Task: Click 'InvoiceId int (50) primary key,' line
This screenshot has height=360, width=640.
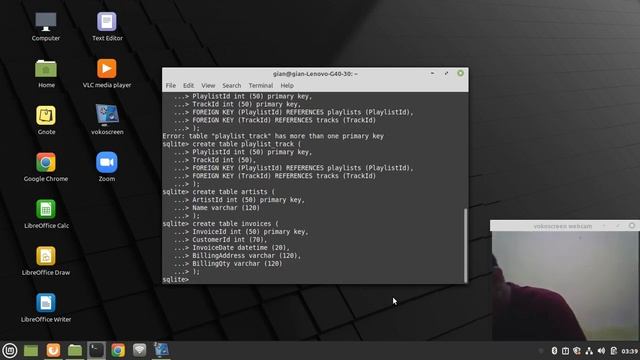Action: pos(250,232)
